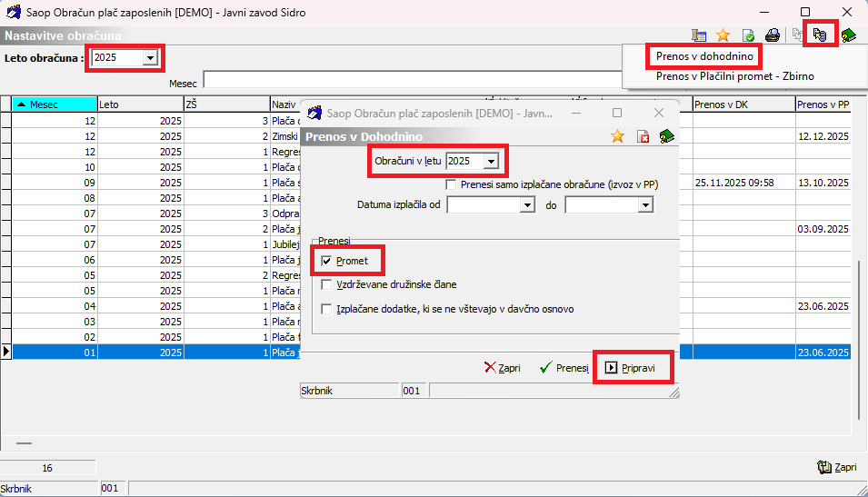
Task: Click the favorites star in main toolbar
Action: 723,35
